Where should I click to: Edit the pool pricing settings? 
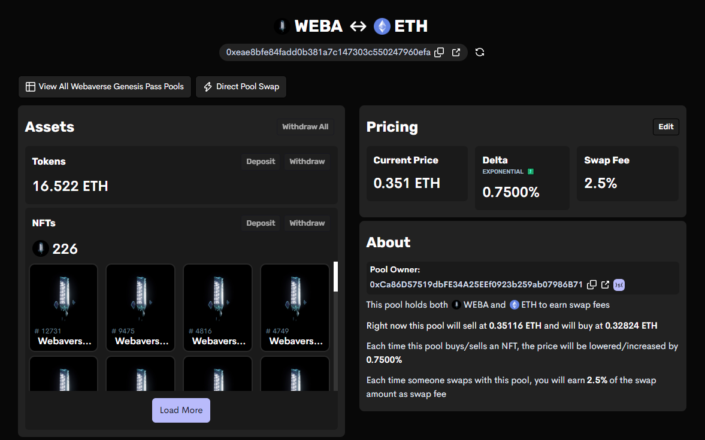coord(666,127)
